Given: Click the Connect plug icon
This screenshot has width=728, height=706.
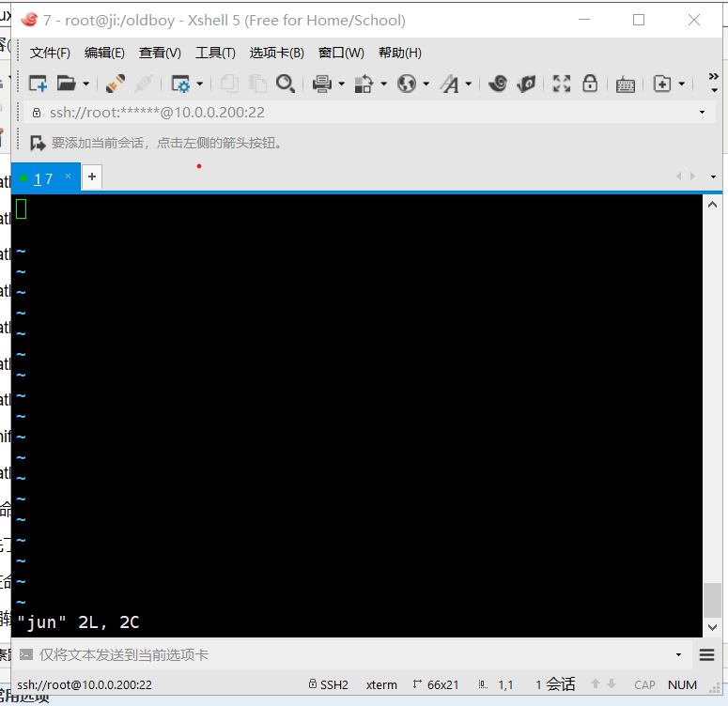Looking at the screenshot, I should tap(116, 84).
